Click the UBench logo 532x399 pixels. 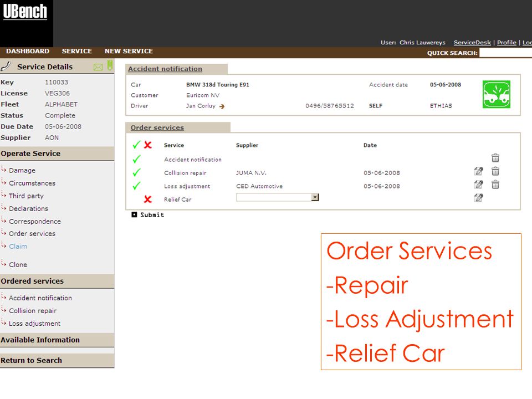click(25, 12)
